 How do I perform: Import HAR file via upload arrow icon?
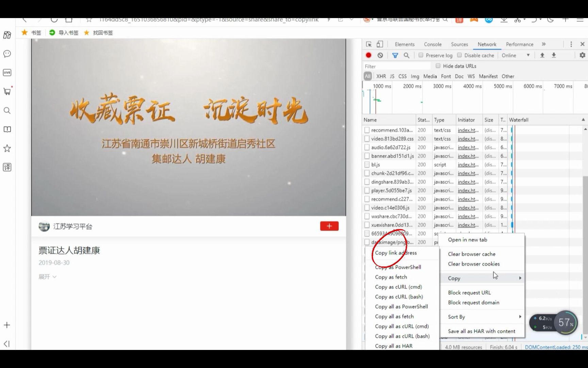coord(542,55)
